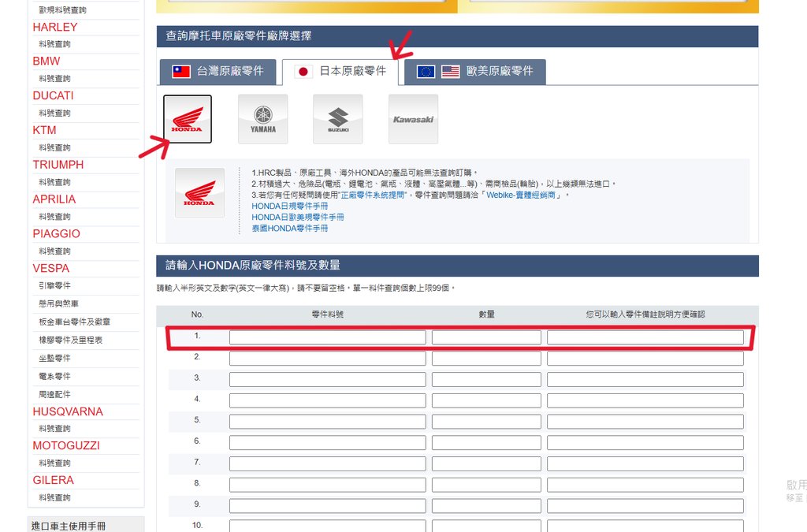Open 坐墊零件 under VESPA
807x532 pixels.
(x=54, y=358)
